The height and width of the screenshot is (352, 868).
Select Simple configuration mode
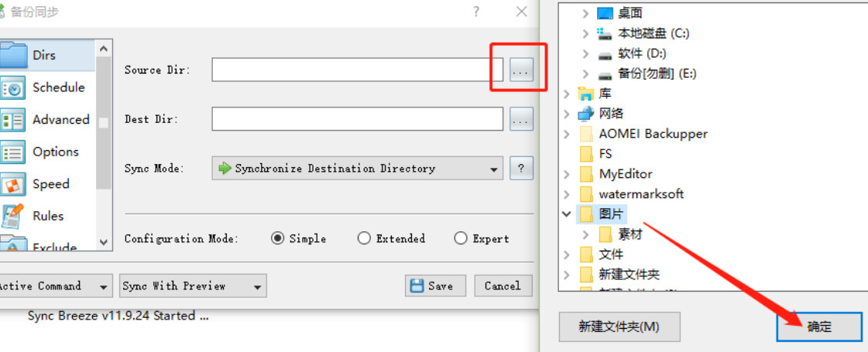(299, 238)
